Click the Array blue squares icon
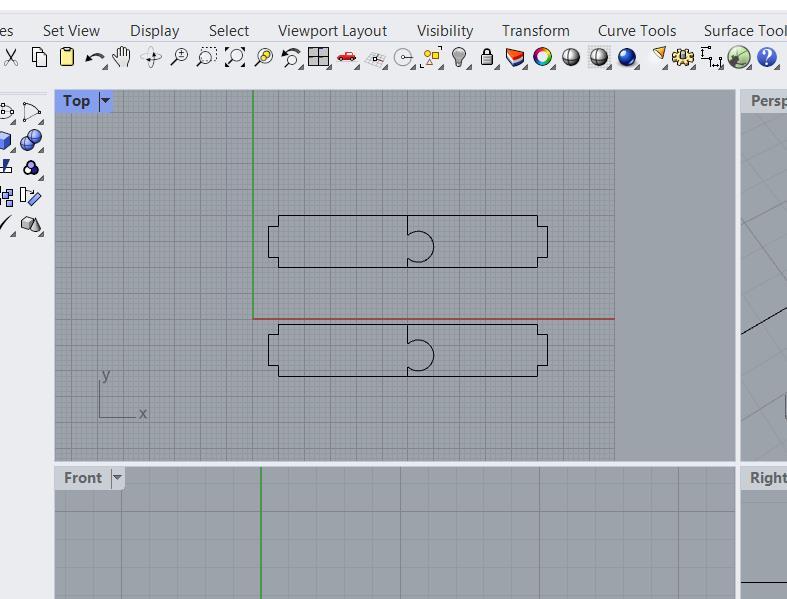This screenshot has width=787, height=599. tap(7, 197)
